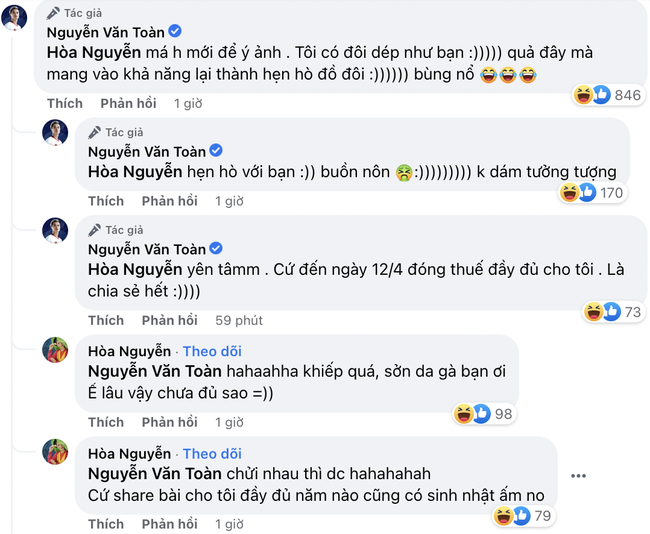The image size is (650, 534).
Task: Click the Nguyễn Văn Toàn mention in the 'chửi nhau' comment
Action: pyautogui.click(x=155, y=473)
